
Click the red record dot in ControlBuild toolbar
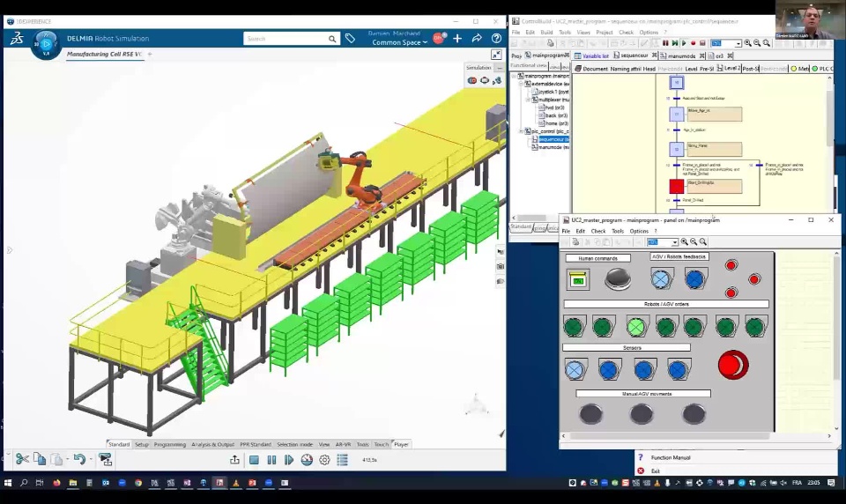point(694,43)
